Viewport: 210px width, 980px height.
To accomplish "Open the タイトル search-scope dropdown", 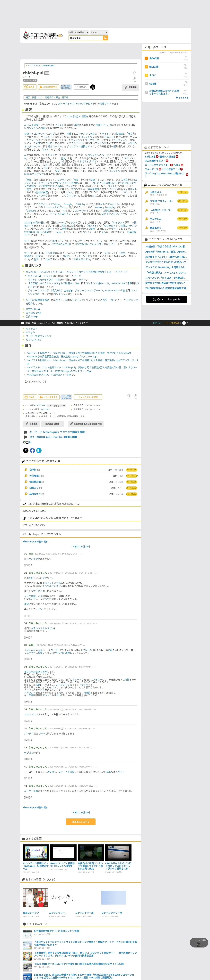I will (x=99, y=33).
